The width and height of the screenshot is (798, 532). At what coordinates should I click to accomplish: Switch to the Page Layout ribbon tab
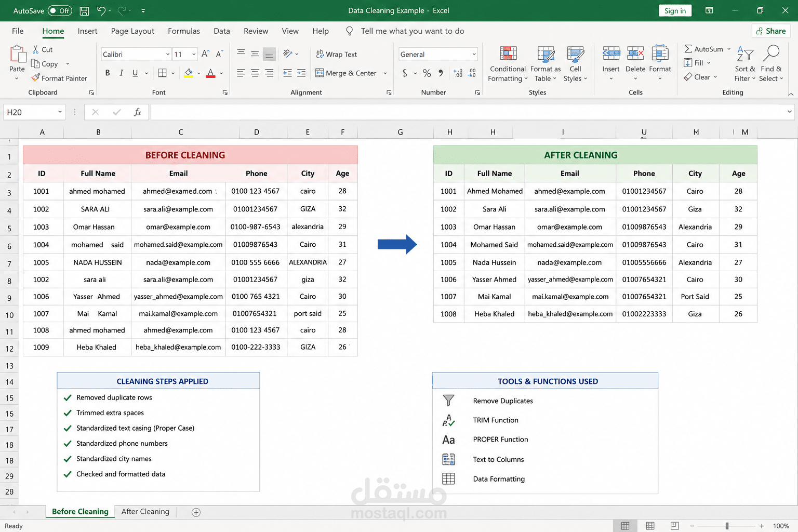(x=132, y=31)
